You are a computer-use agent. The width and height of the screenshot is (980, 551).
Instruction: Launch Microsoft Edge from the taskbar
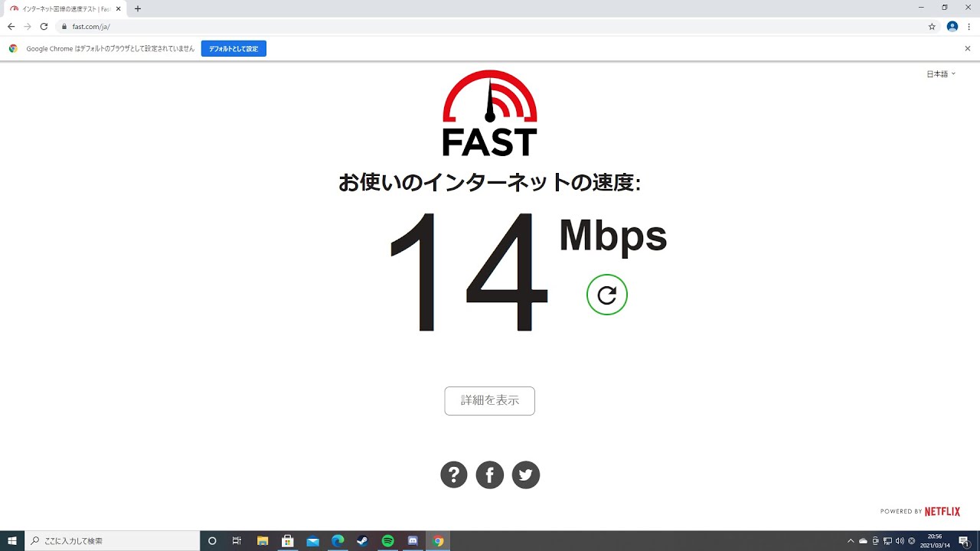(338, 541)
